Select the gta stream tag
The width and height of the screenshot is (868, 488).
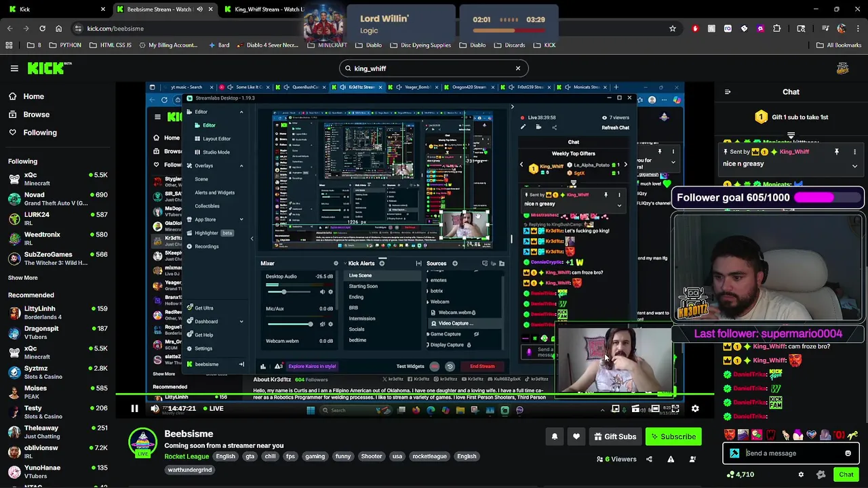tap(250, 456)
